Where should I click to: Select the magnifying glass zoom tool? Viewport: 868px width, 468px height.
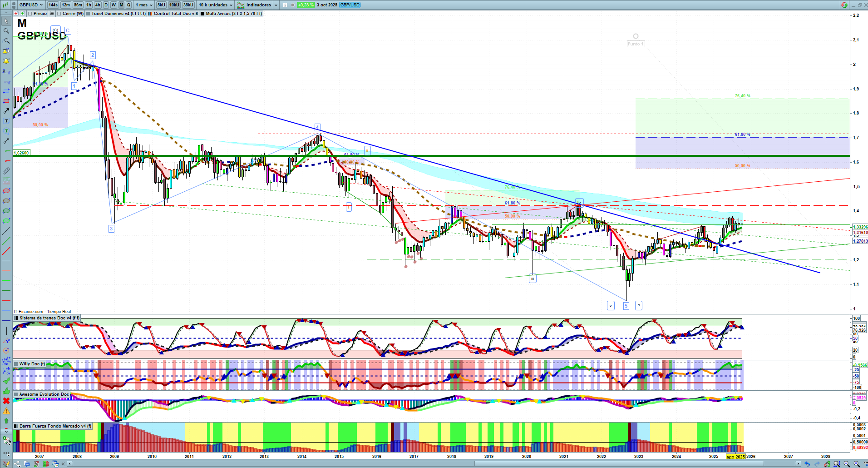6,31
